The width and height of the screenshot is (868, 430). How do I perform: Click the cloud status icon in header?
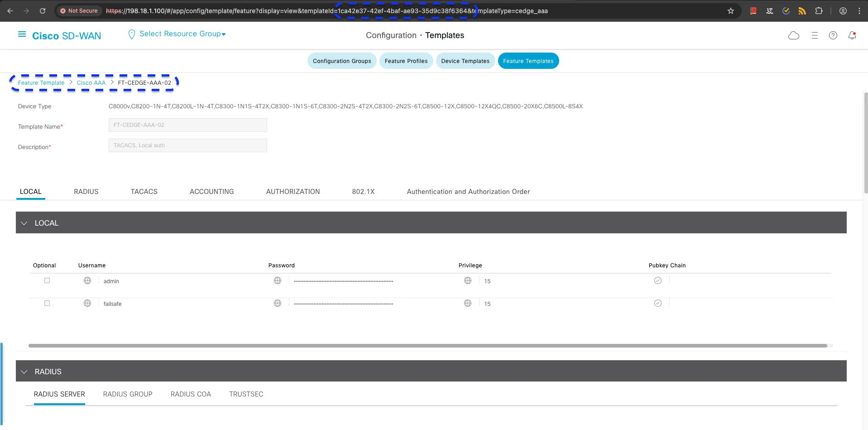point(794,35)
